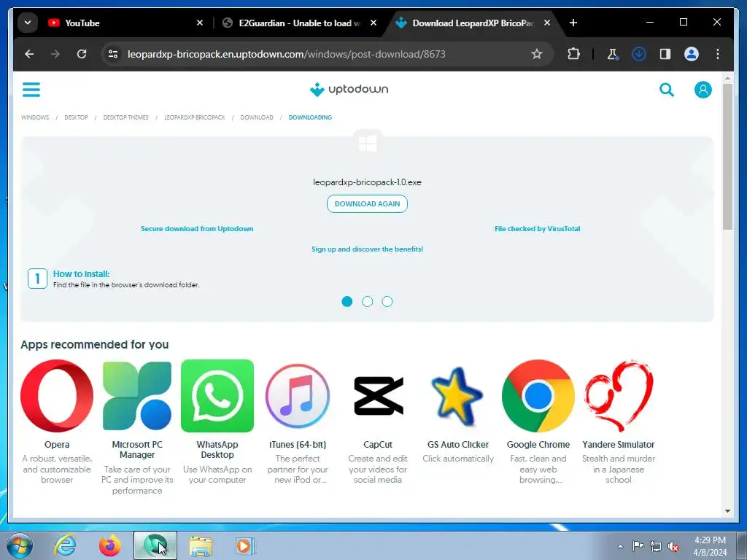
Task: Click the browser forward arrow
Action: click(55, 54)
